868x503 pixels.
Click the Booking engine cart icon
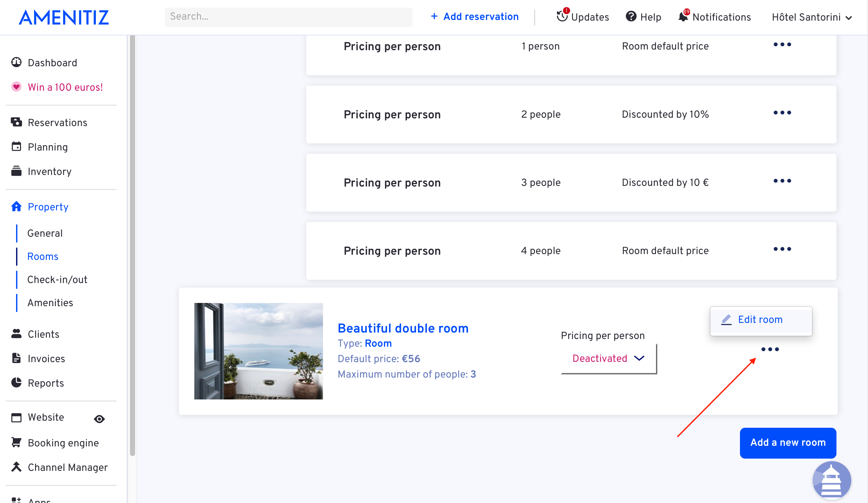pyautogui.click(x=16, y=443)
